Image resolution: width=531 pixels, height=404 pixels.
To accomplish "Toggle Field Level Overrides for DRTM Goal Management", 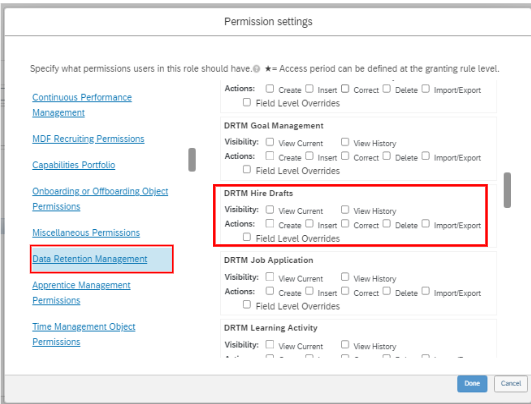I will click(247, 169).
